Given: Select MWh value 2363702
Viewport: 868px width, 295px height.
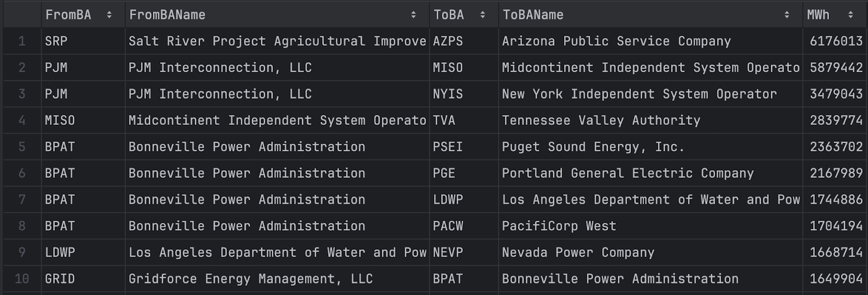Looking at the screenshot, I should tap(835, 147).
